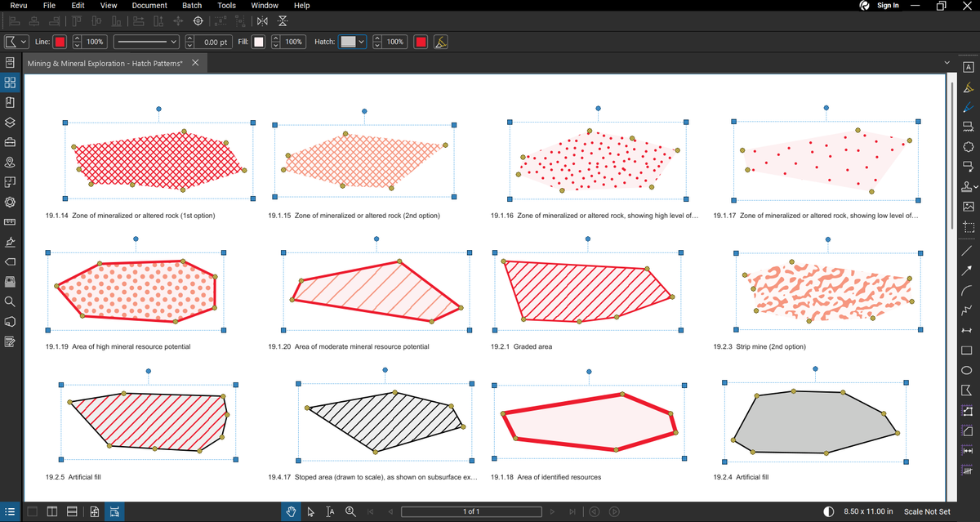This screenshot has width=980, height=522.
Task: Select the Image tool
Action: tap(968, 206)
